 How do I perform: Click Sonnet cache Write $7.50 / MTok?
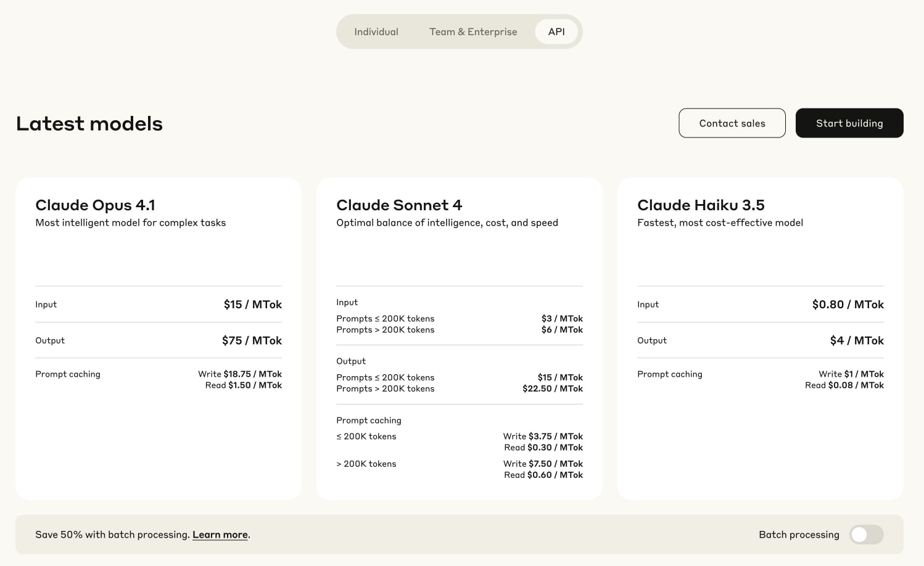(x=543, y=464)
